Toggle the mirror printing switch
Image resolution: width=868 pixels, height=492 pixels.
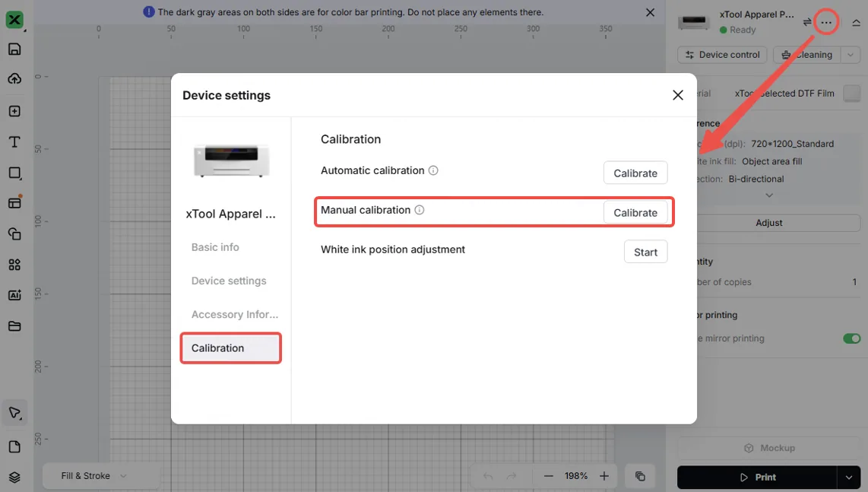(x=851, y=338)
